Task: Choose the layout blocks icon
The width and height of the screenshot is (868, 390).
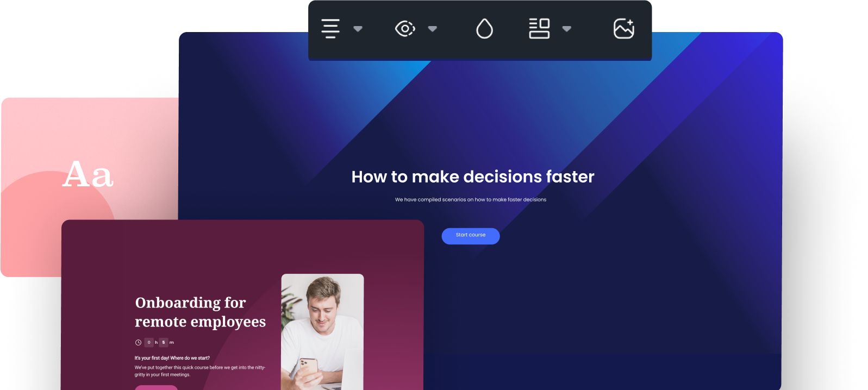Action: [x=539, y=29]
